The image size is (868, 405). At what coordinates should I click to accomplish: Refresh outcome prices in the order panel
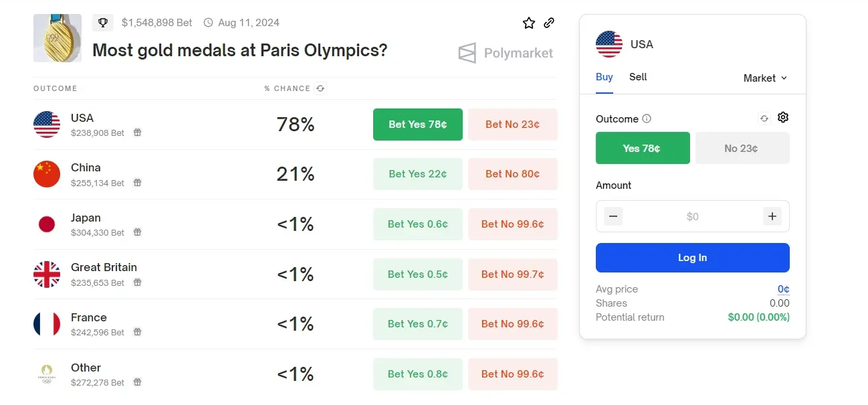(764, 118)
